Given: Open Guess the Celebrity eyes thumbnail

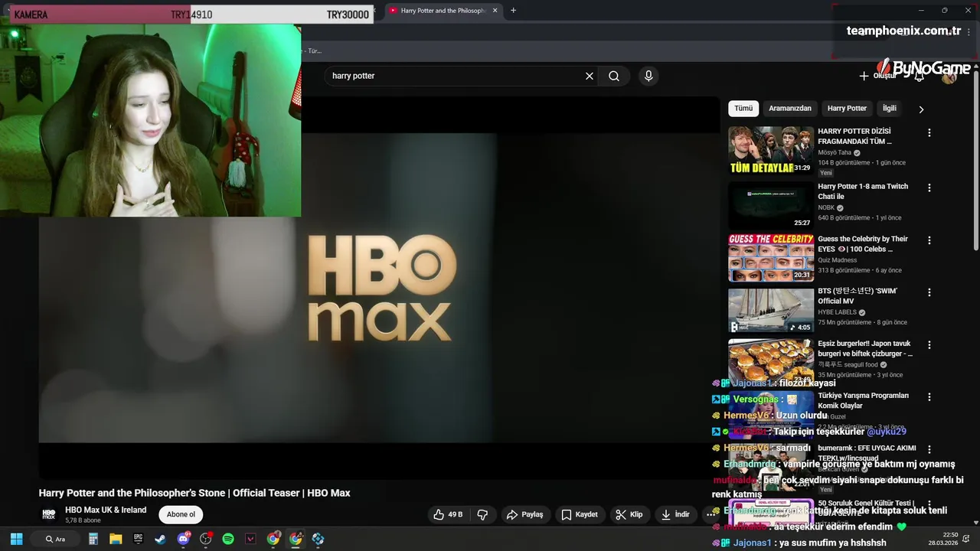Looking at the screenshot, I should (x=771, y=258).
